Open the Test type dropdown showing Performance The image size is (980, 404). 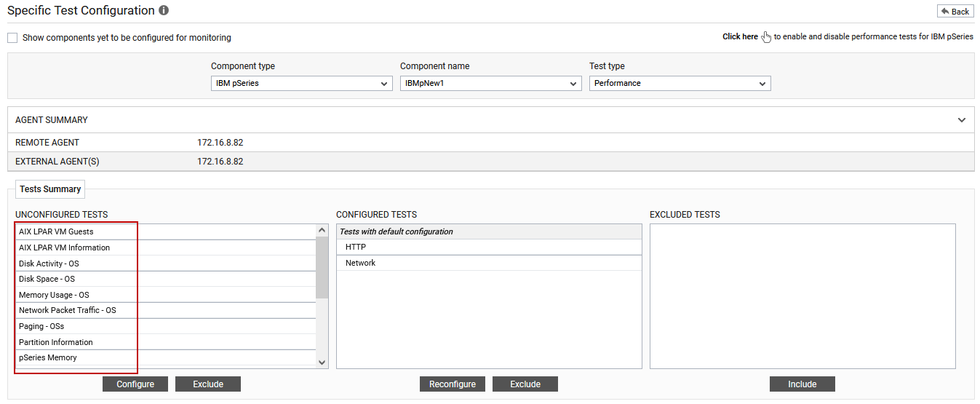click(x=680, y=84)
